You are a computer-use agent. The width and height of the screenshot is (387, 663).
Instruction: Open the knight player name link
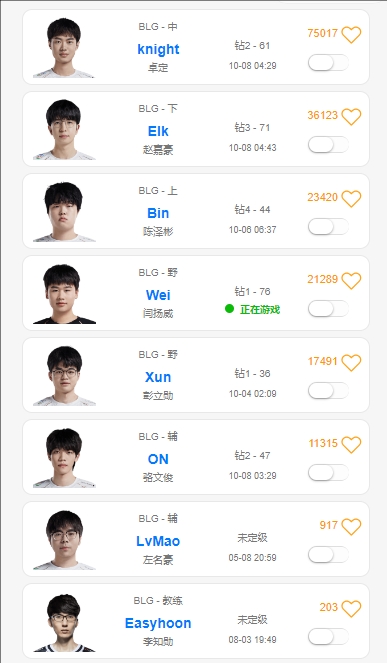click(158, 49)
